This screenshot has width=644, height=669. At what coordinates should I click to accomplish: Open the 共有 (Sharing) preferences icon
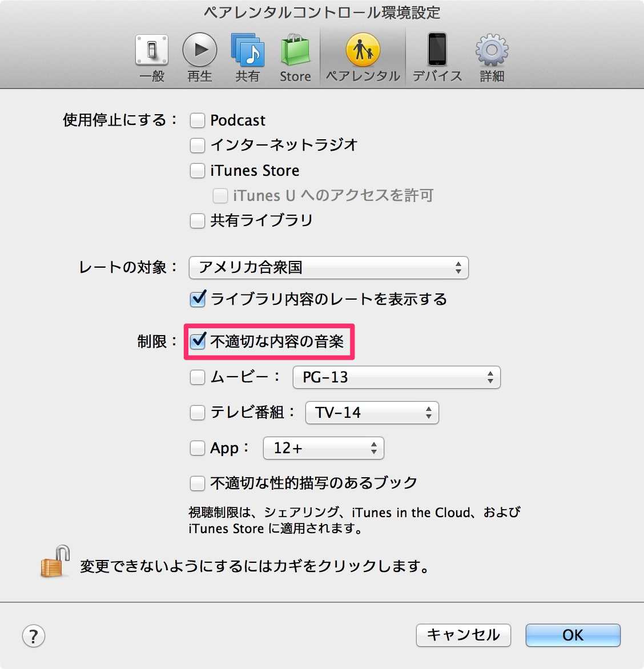[248, 50]
